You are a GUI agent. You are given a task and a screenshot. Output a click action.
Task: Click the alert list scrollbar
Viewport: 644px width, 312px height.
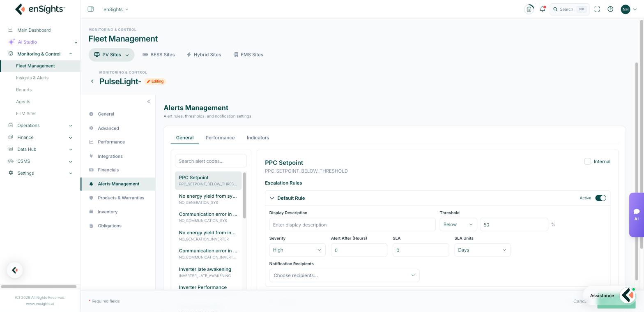[245, 195]
